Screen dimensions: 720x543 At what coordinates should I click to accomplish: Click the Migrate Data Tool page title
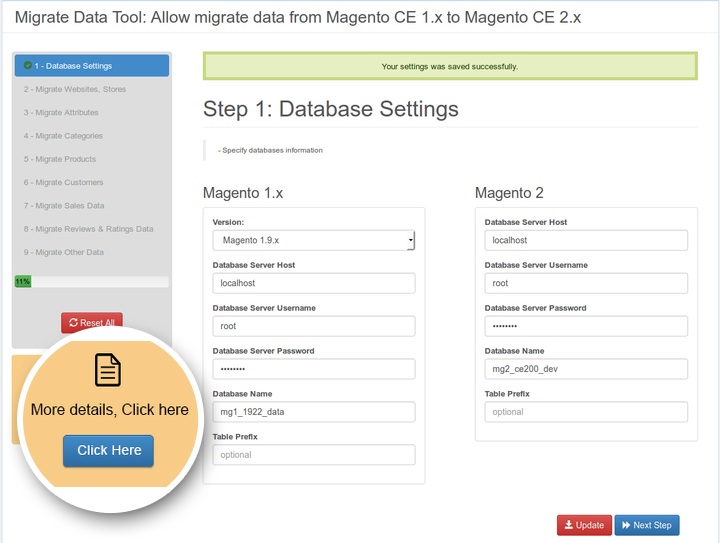298,17
